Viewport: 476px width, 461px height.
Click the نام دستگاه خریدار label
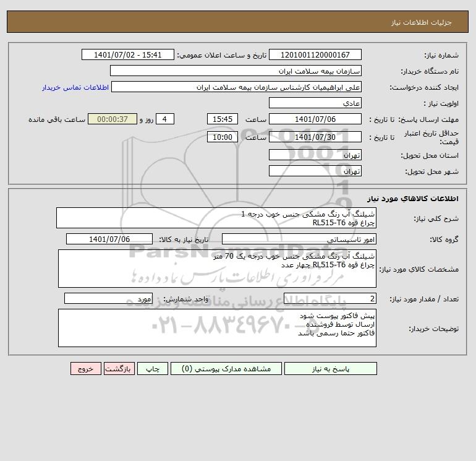[x=430, y=71]
